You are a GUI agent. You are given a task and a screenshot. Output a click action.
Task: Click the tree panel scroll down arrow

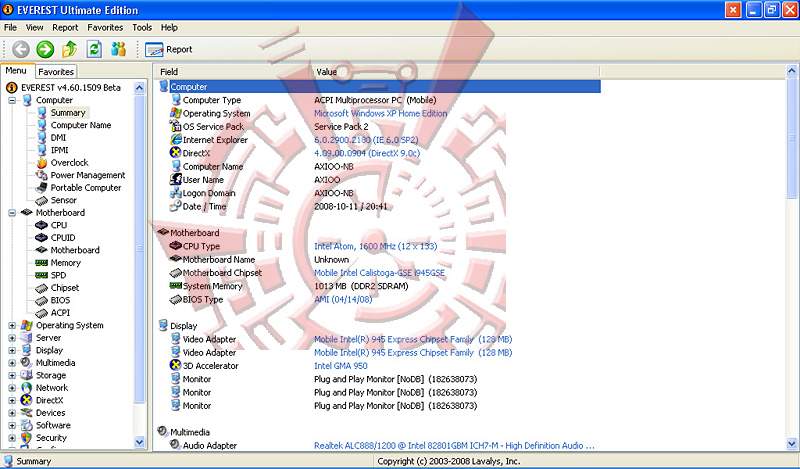pyautogui.click(x=139, y=442)
